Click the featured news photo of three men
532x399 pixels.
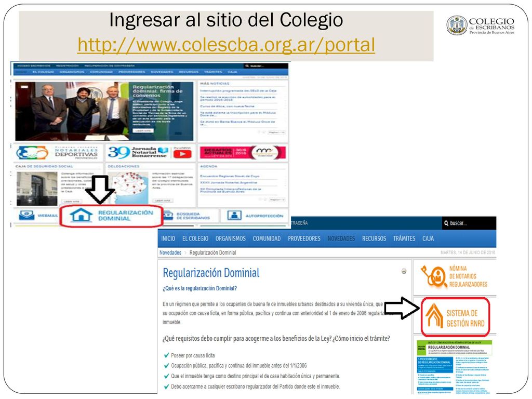[x=72, y=111]
